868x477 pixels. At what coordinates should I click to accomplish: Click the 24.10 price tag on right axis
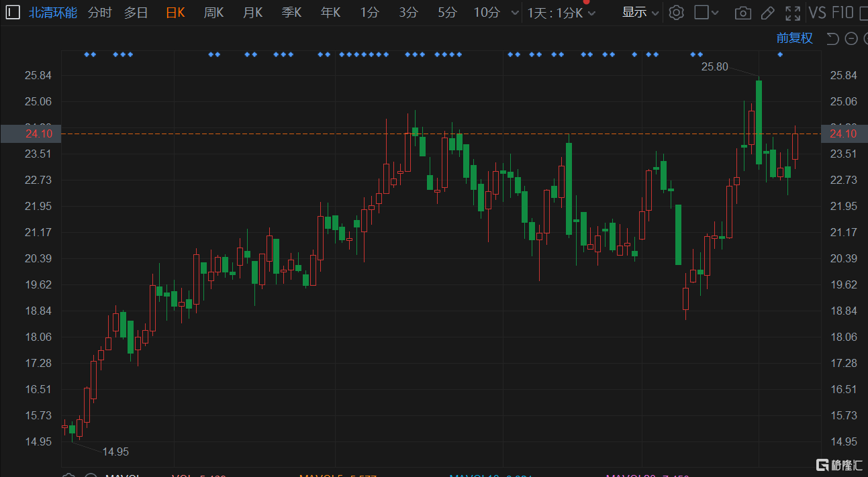(844, 134)
